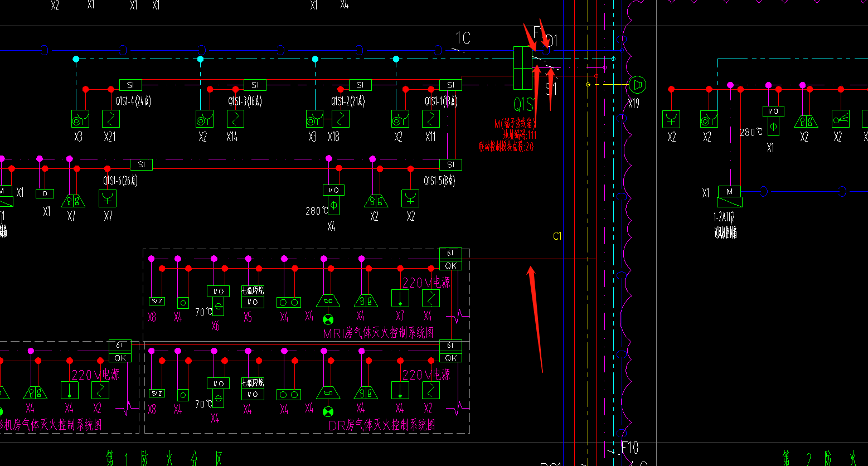Select the double-circle box in the MRI room diagram
Viewport: 868px width, 466px height.
pyautogui.click(x=289, y=302)
